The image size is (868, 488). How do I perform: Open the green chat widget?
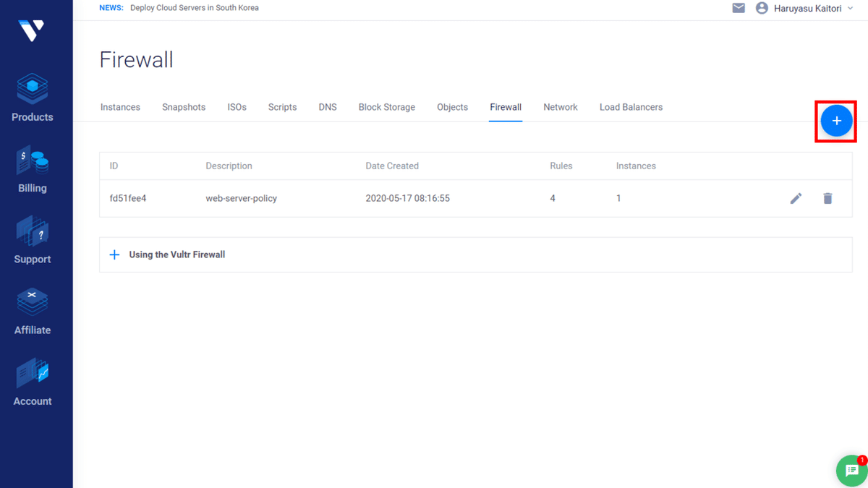pos(851,471)
